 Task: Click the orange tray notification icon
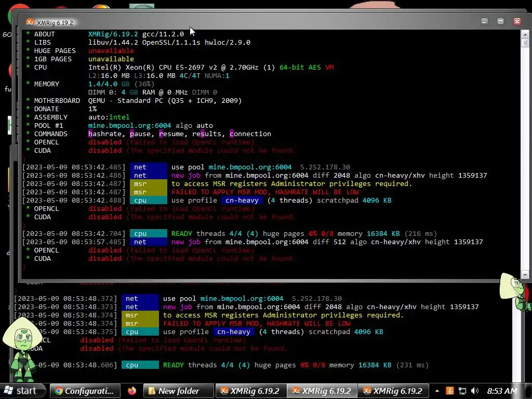pos(449,391)
